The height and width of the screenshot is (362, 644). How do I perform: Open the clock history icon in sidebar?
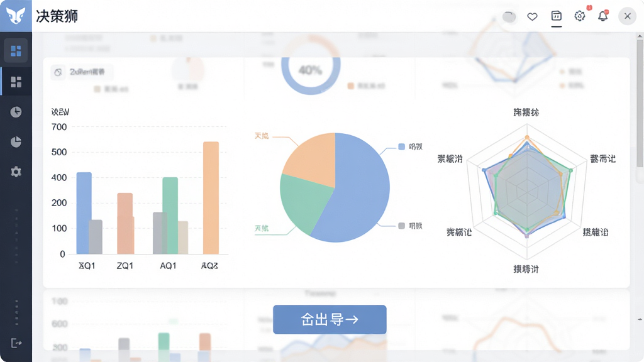(x=16, y=112)
